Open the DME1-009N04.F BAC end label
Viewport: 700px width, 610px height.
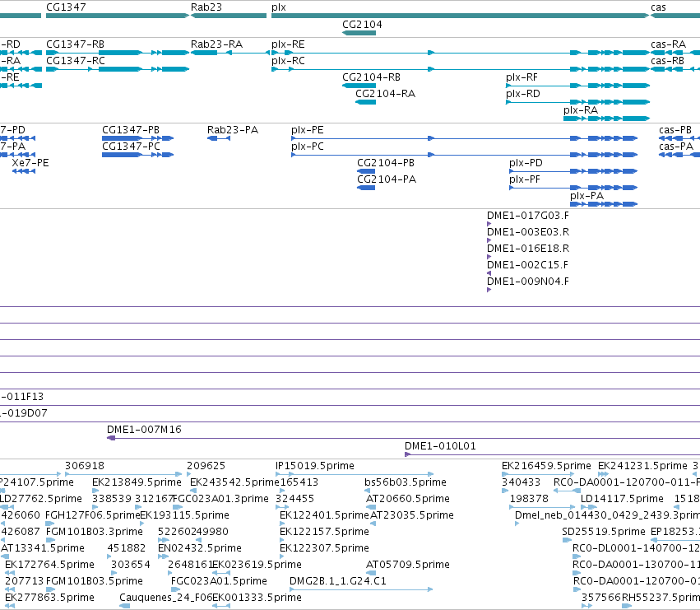[528, 282]
